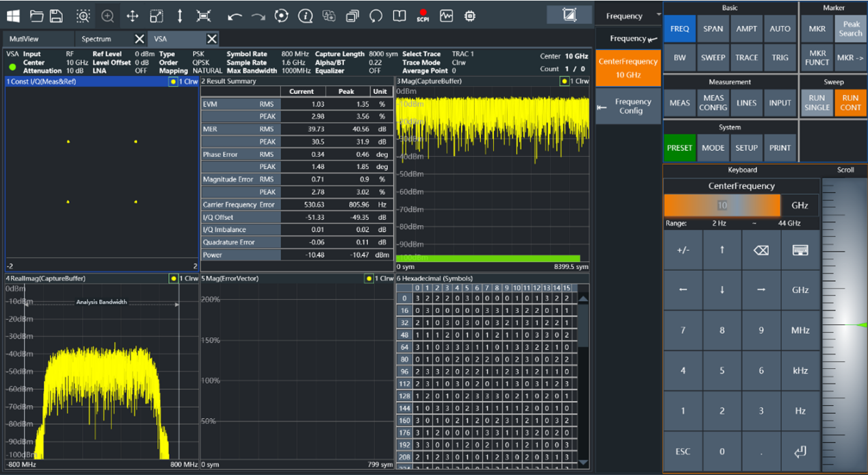Activate the zoom-in magnifier tool
The height and width of the screenshot is (475, 868).
point(107,15)
